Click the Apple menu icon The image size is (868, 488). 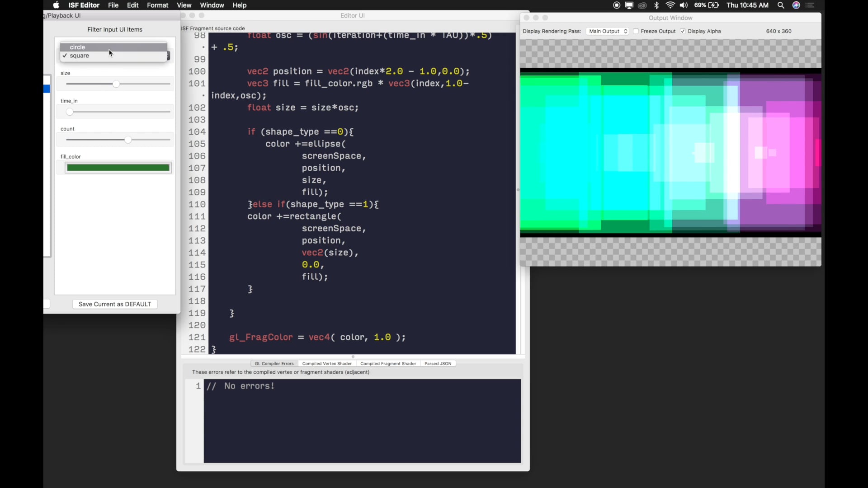coord(56,5)
